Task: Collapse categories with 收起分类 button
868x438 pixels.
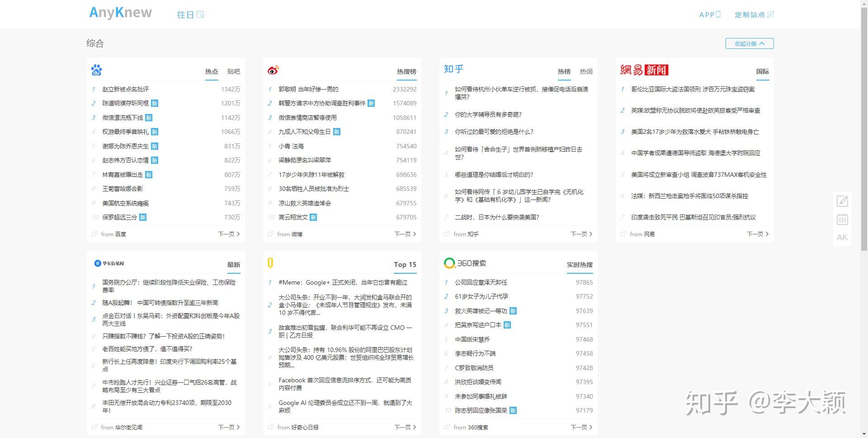Action: pos(750,43)
